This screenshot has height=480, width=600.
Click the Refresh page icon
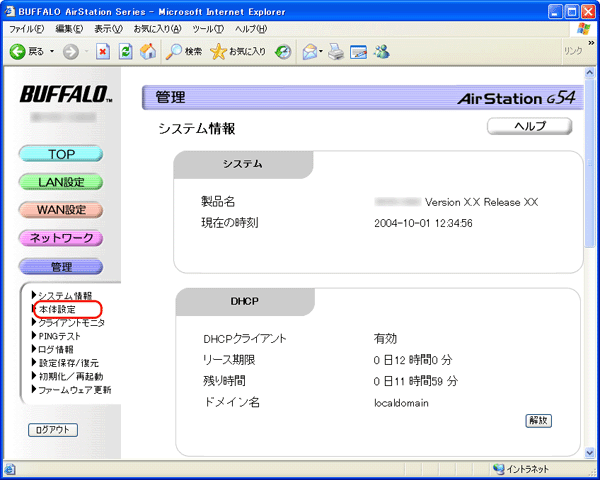click(x=126, y=52)
